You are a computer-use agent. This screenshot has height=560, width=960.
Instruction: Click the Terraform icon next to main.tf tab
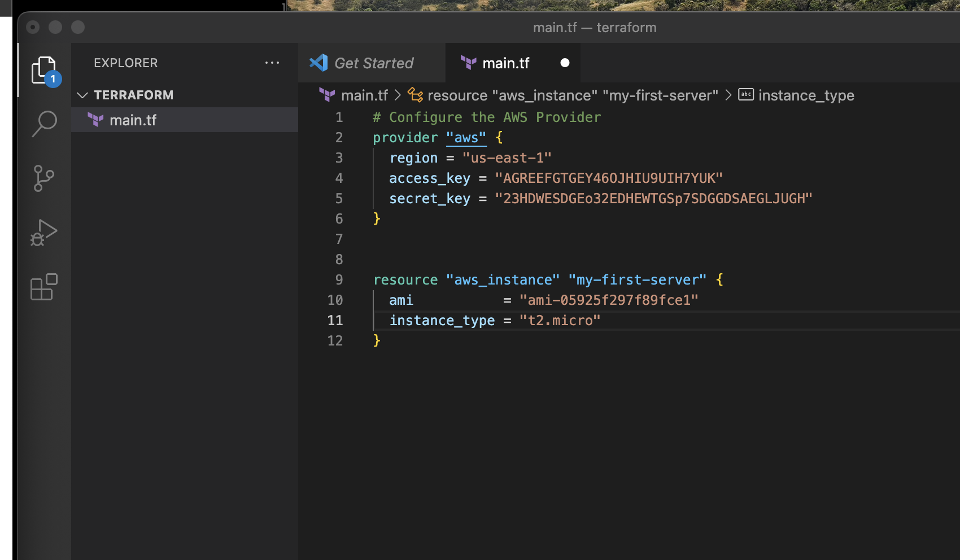[x=468, y=63]
